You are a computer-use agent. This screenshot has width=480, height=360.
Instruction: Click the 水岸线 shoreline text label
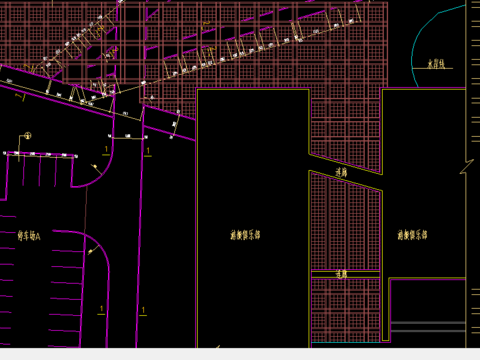tap(436, 64)
